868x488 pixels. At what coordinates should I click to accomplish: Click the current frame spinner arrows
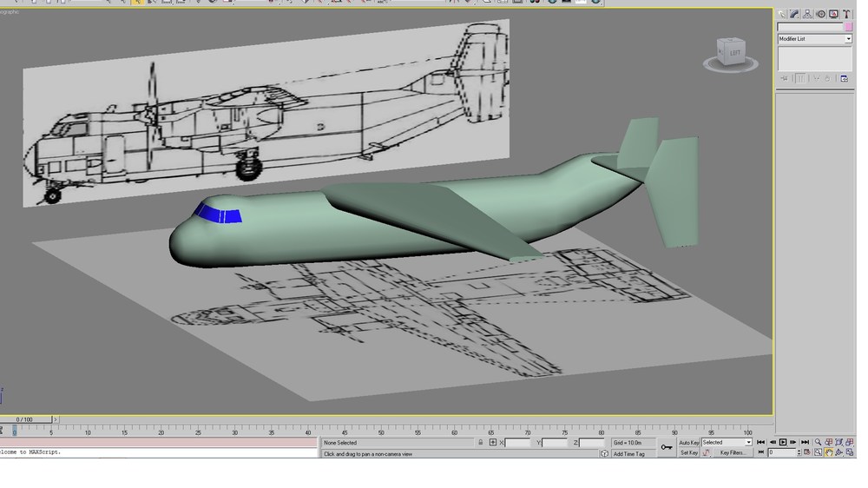pos(799,452)
